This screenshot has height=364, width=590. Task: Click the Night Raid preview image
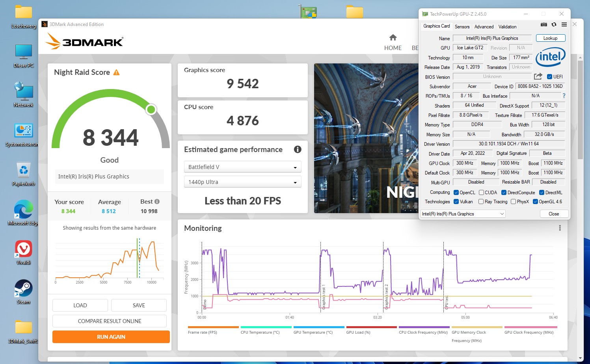point(366,138)
